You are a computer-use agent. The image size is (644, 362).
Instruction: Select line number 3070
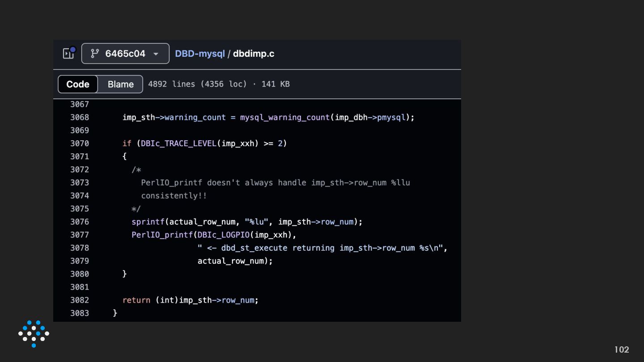coord(80,143)
